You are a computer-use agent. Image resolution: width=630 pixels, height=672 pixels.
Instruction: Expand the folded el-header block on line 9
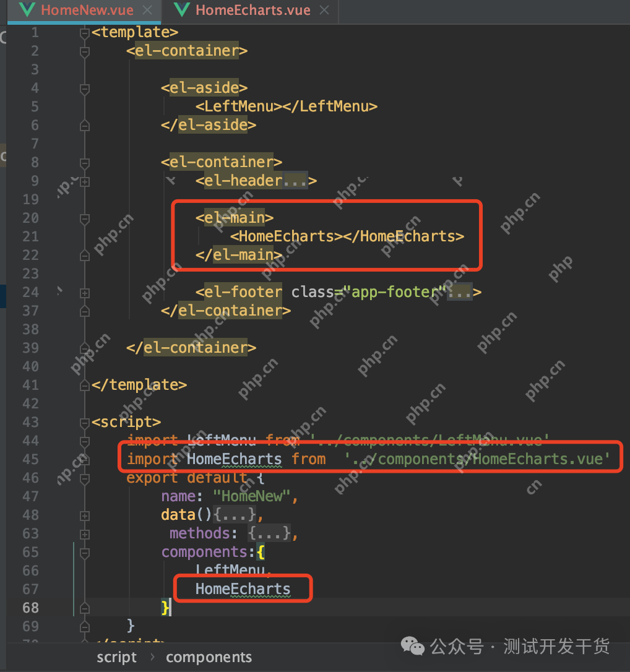(85, 181)
